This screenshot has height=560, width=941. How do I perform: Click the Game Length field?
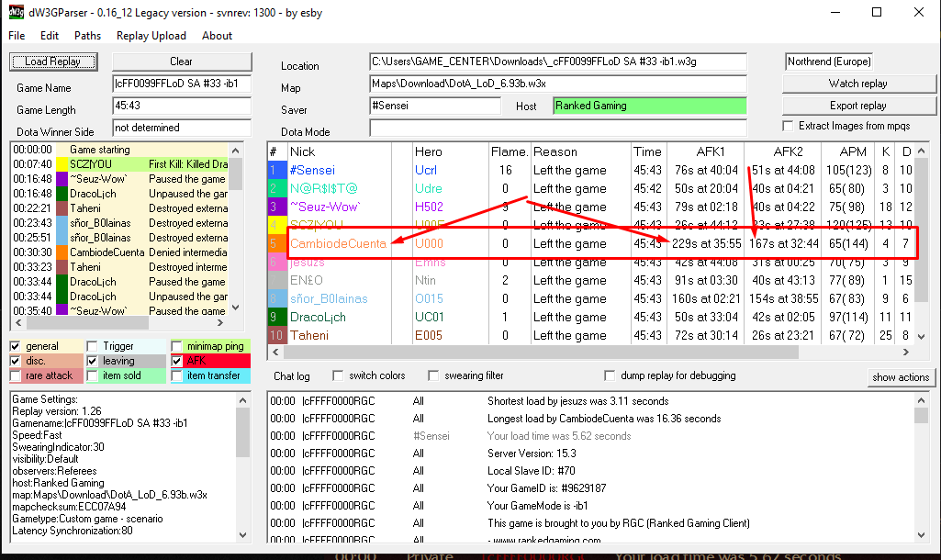(181, 106)
